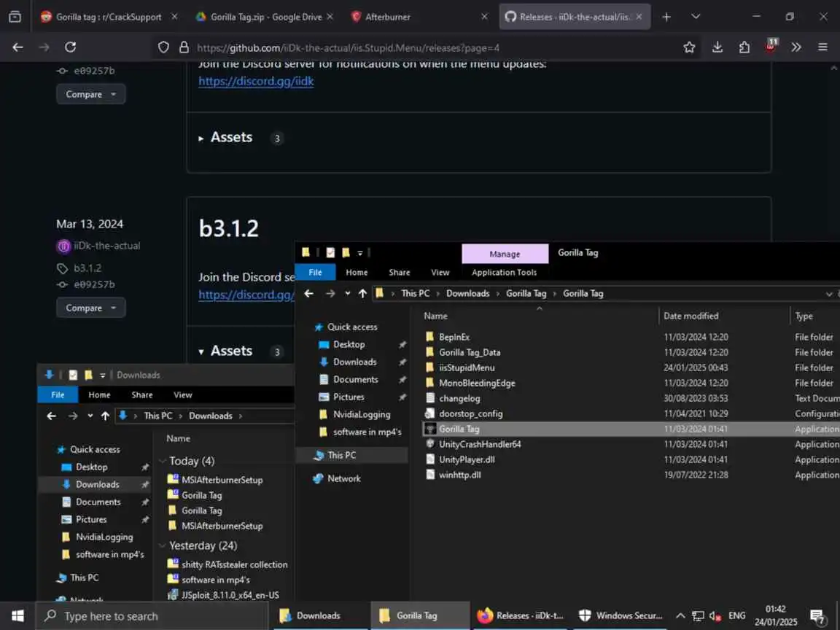Select UnityCrashHandler64 application
The image size is (840, 630).
tap(480, 444)
